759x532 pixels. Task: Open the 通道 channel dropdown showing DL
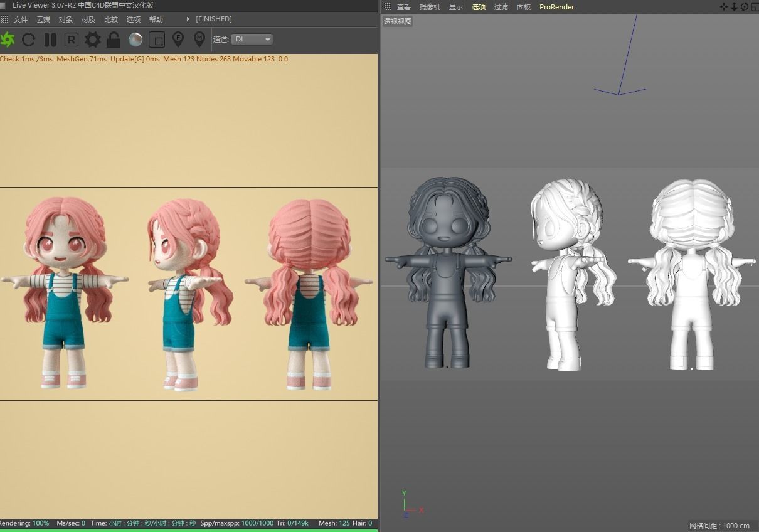(x=252, y=39)
